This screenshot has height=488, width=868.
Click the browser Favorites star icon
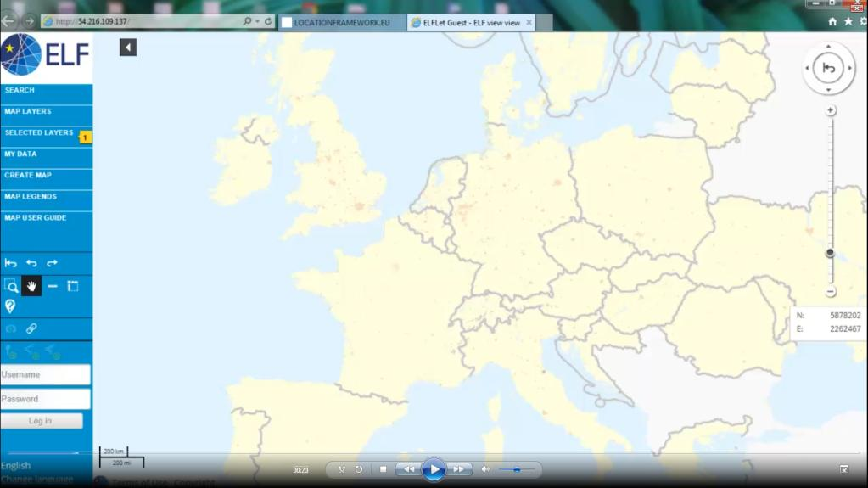(x=848, y=21)
